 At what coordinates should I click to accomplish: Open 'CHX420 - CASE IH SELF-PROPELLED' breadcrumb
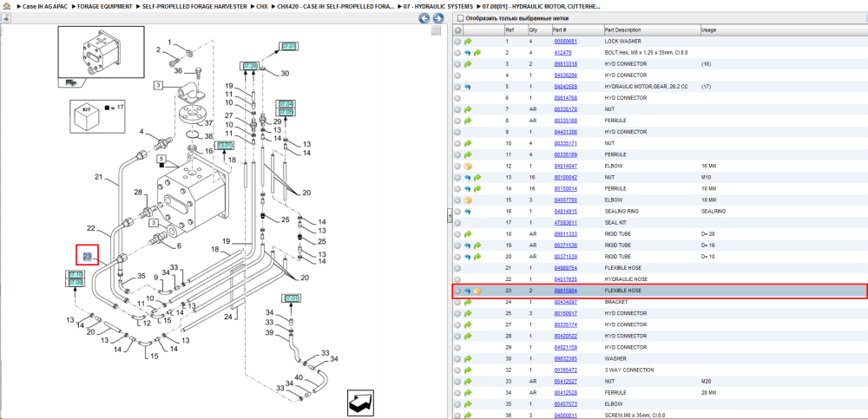pyautogui.click(x=336, y=7)
